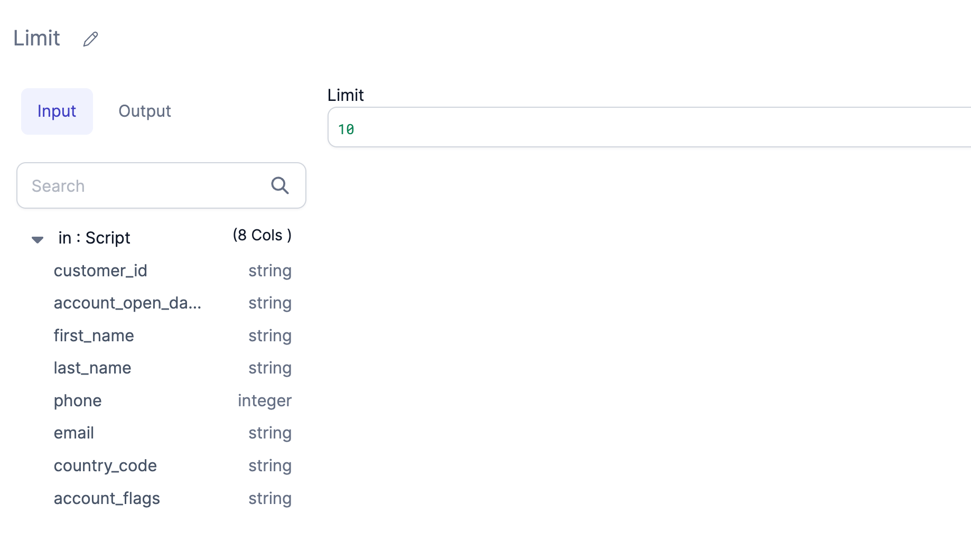Screen dimensions: 971x560
Task: Click the integer type label for phone
Action: 265,400
